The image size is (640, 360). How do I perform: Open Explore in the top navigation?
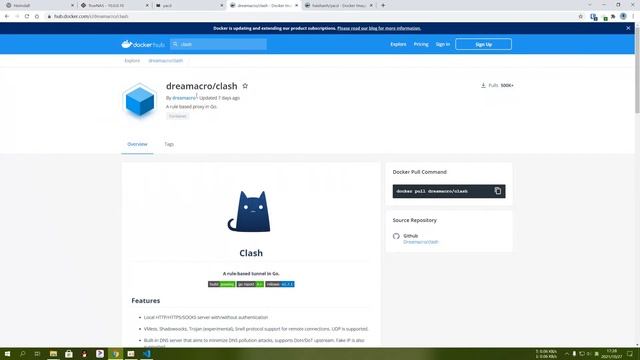click(398, 44)
